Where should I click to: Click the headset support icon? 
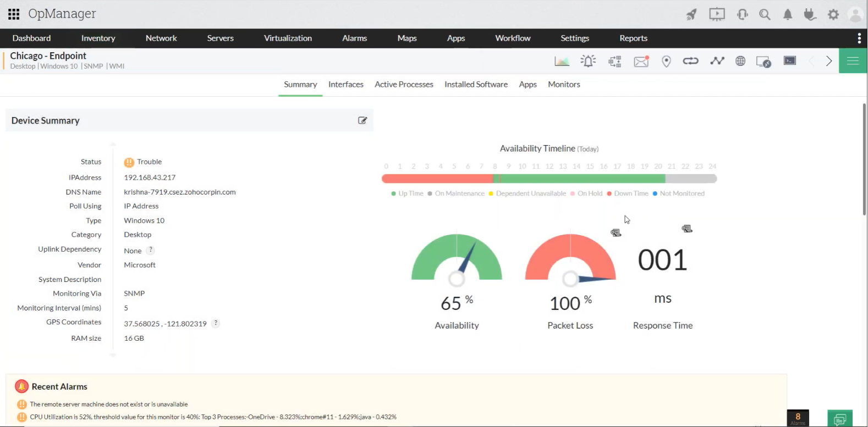coord(742,14)
